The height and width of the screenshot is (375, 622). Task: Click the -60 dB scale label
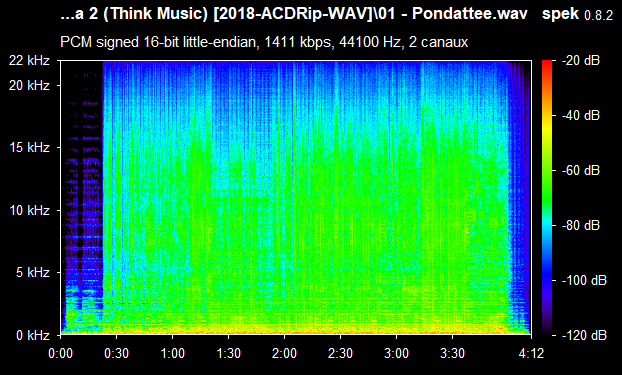(x=581, y=171)
